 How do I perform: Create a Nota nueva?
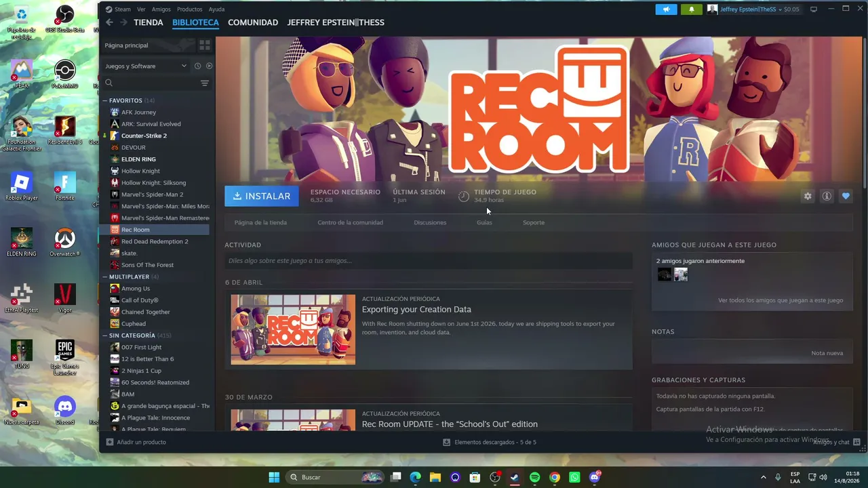(x=827, y=353)
